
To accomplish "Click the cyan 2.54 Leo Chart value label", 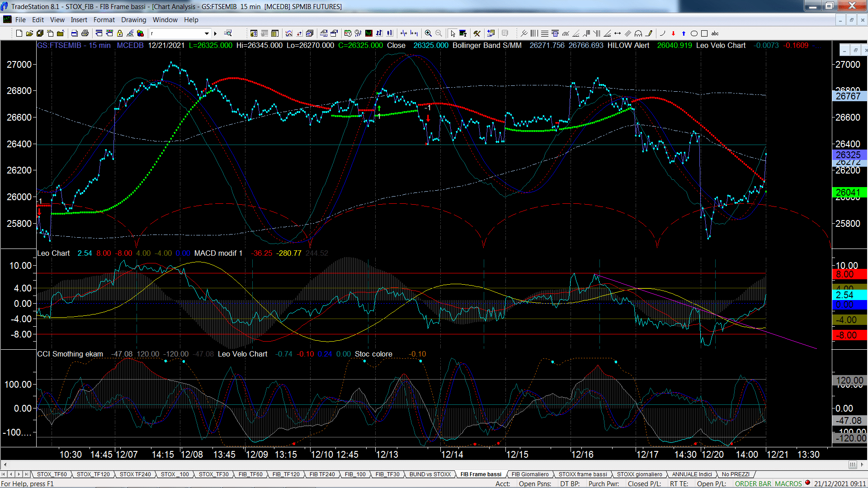I will 849,295.
